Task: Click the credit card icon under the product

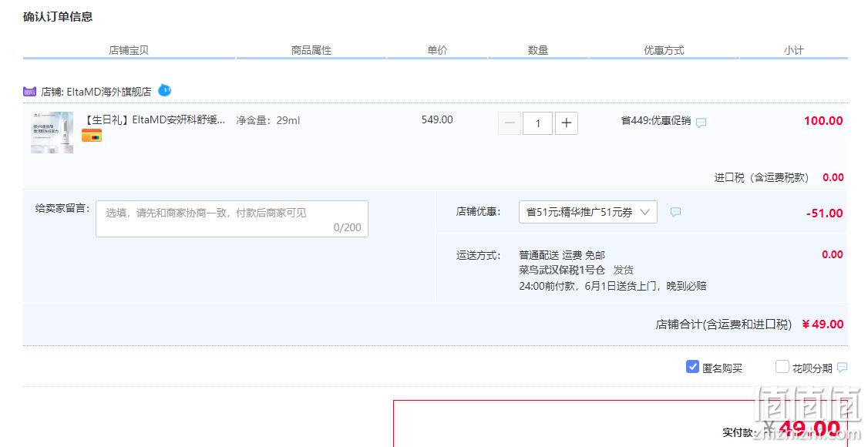Action: 92,136
